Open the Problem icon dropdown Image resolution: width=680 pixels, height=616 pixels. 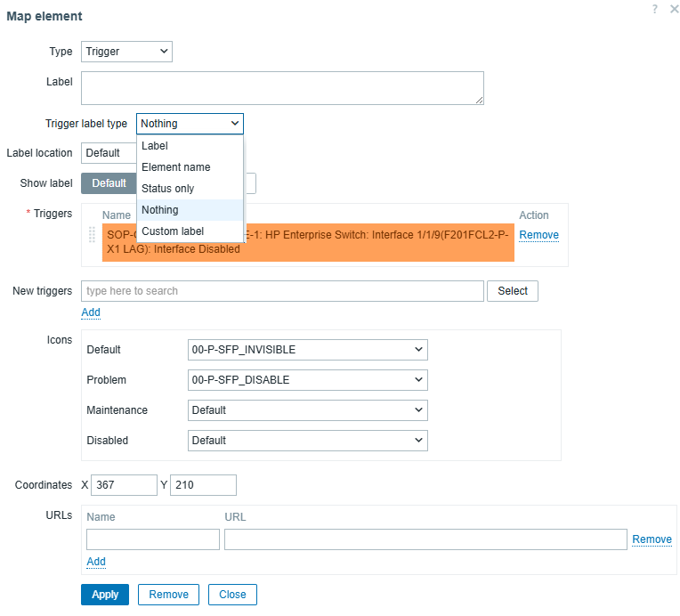pyautogui.click(x=308, y=380)
